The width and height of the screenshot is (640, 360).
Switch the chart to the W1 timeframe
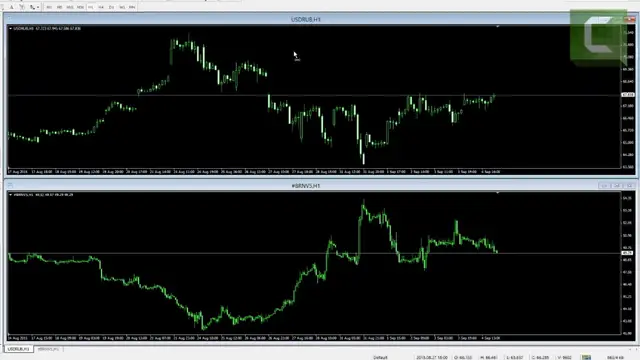click(122, 7)
